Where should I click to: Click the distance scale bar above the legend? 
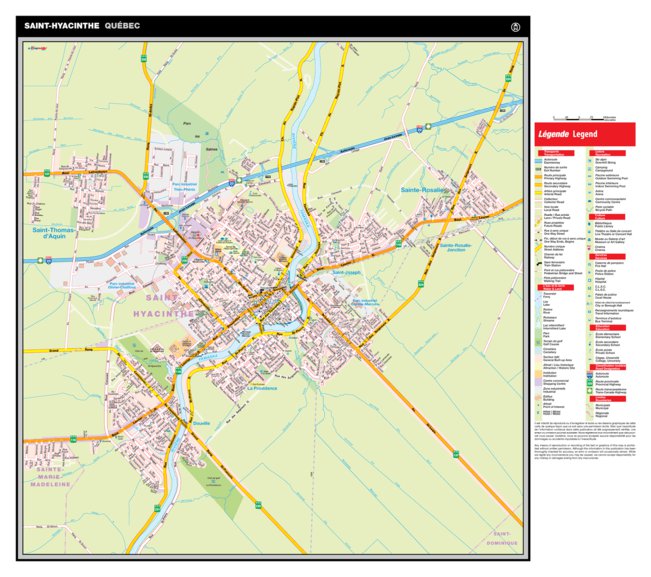pyautogui.click(x=585, y=119)
